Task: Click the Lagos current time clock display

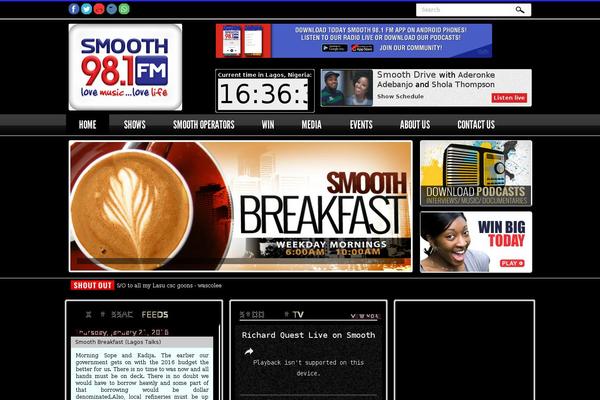Action: point(263,95)
